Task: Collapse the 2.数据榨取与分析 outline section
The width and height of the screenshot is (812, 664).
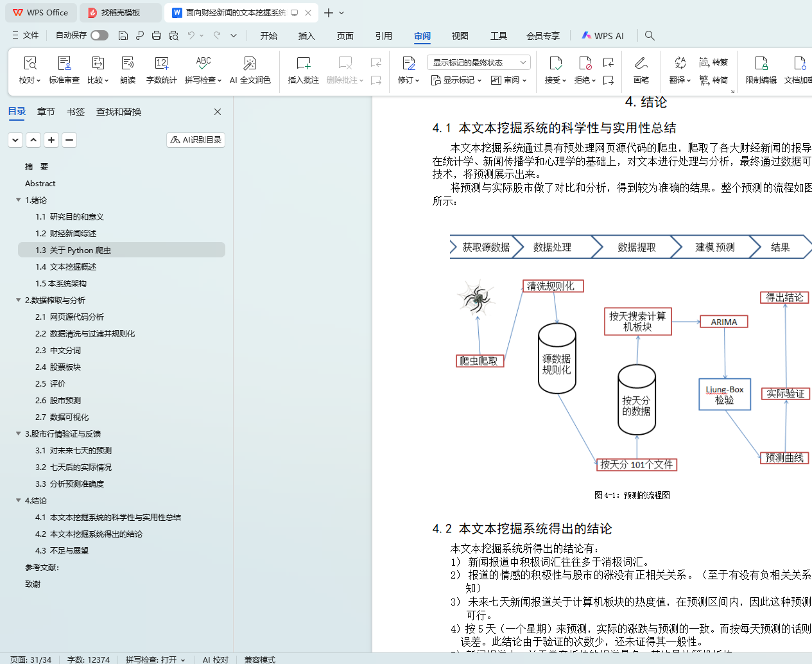Action: click(19, 300)
